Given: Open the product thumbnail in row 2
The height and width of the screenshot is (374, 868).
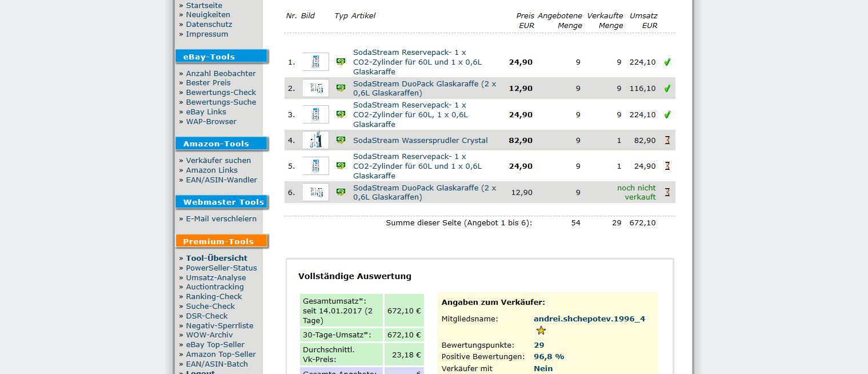Looking at the screenshot, I should click(x=315, y=88).
